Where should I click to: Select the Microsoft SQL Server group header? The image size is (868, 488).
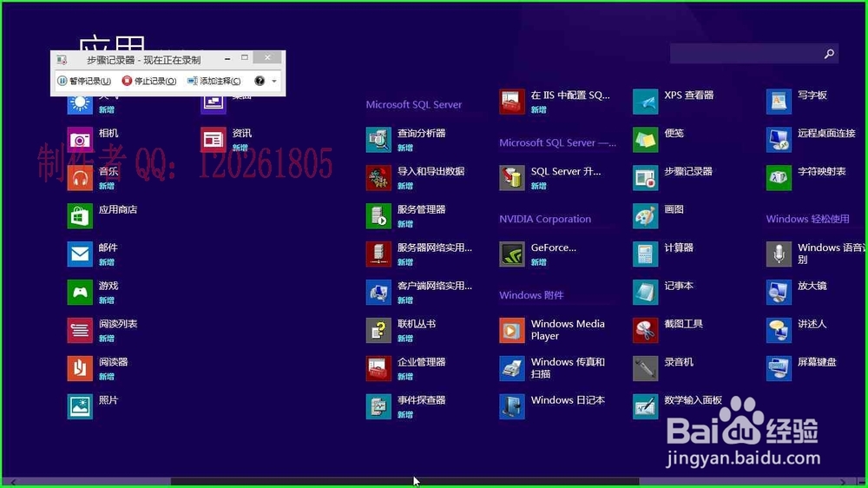(x=413, y=104)
